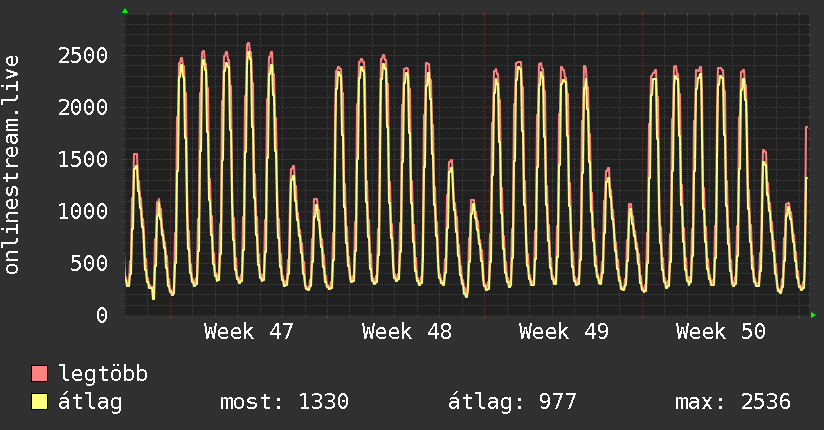
Task: Click the 2000 y-axis label
Action: point(83,107)
